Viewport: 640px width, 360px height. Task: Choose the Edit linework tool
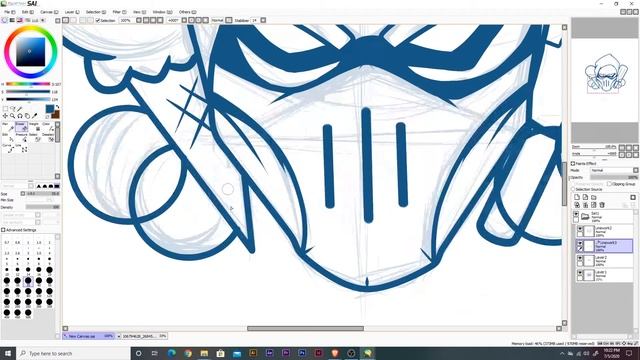pos(8,138)
